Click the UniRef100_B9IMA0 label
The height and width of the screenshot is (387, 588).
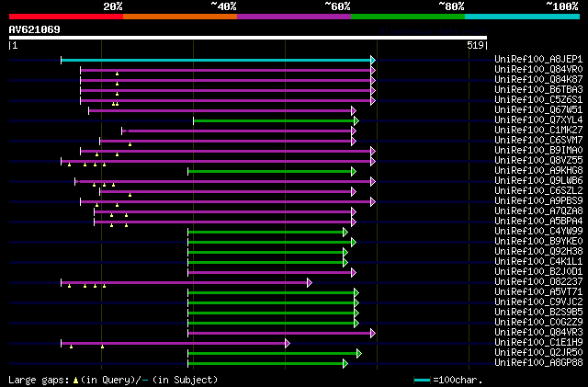tap(538, 150)
